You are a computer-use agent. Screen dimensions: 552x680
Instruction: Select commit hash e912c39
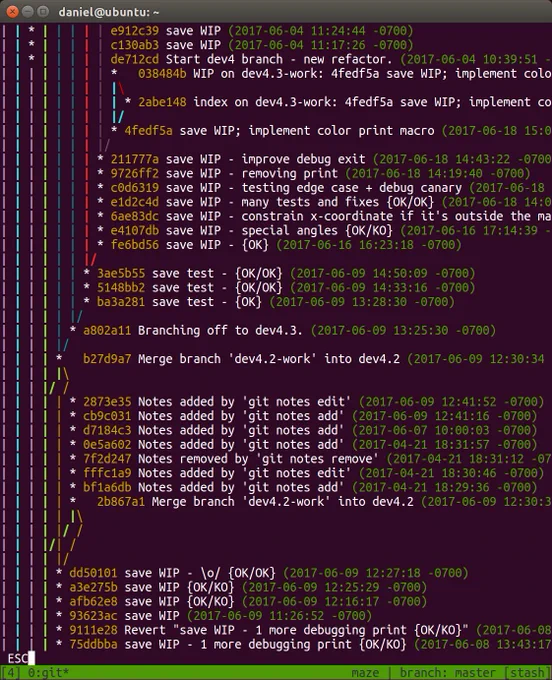134,31
